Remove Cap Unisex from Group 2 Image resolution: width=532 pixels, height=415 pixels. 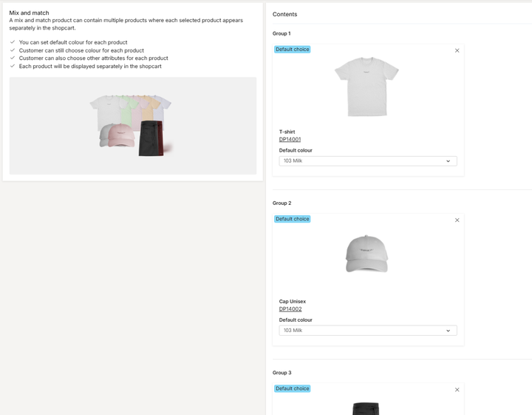click(x=457, y=220)
